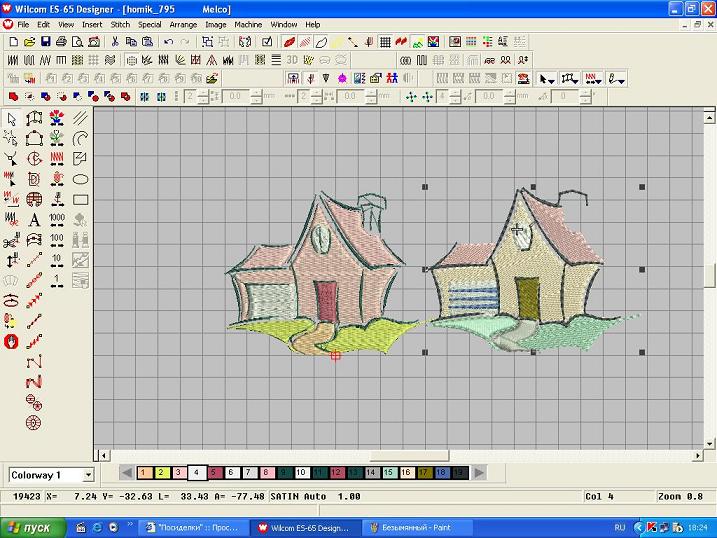The width and height of the screenshot is (717, 538).
Task: Open the Stitch menu
Action: [x=120, y=24]
